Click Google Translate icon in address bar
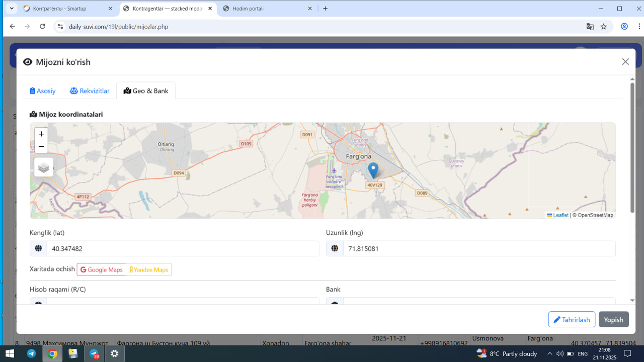The width and height of the screenshot is (644, 362). click(590, 27)
